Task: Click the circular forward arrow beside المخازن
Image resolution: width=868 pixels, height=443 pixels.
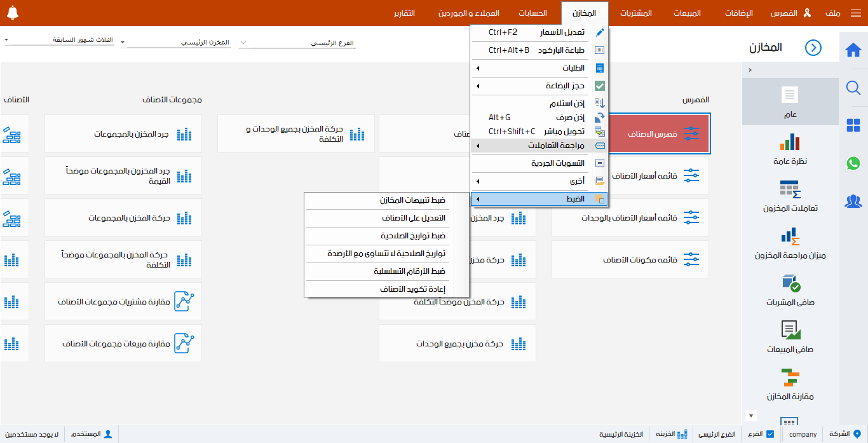Action: (x=813, y=48)
